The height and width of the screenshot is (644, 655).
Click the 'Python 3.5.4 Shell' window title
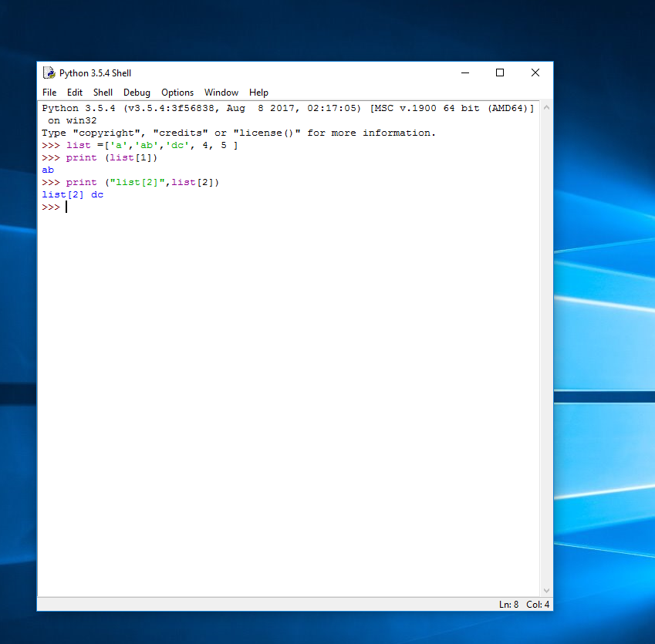pyautogui.click(x=95, y=73)
